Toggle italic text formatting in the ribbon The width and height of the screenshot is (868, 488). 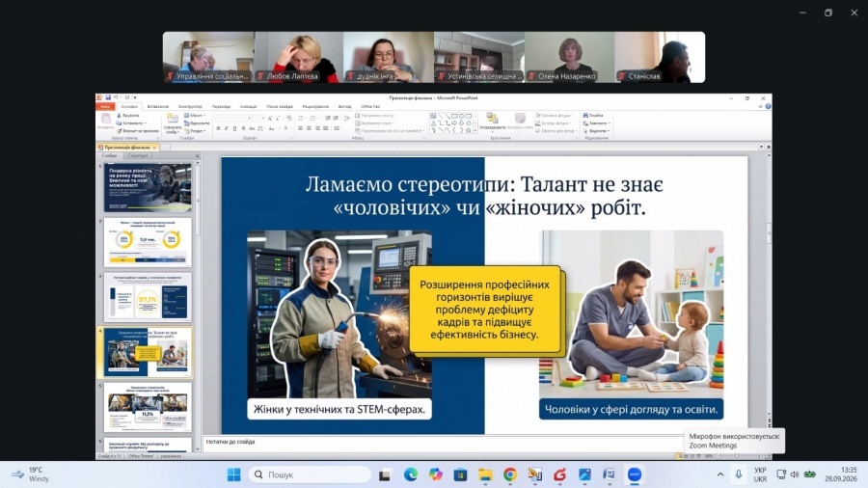pos(227,128)
